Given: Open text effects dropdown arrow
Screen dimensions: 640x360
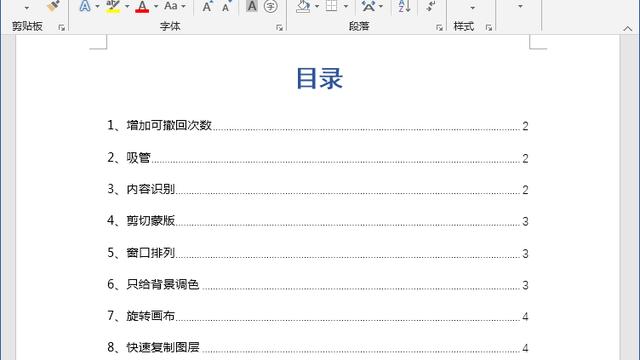Looking at the screenshot, I should click(x=97, y=7).
